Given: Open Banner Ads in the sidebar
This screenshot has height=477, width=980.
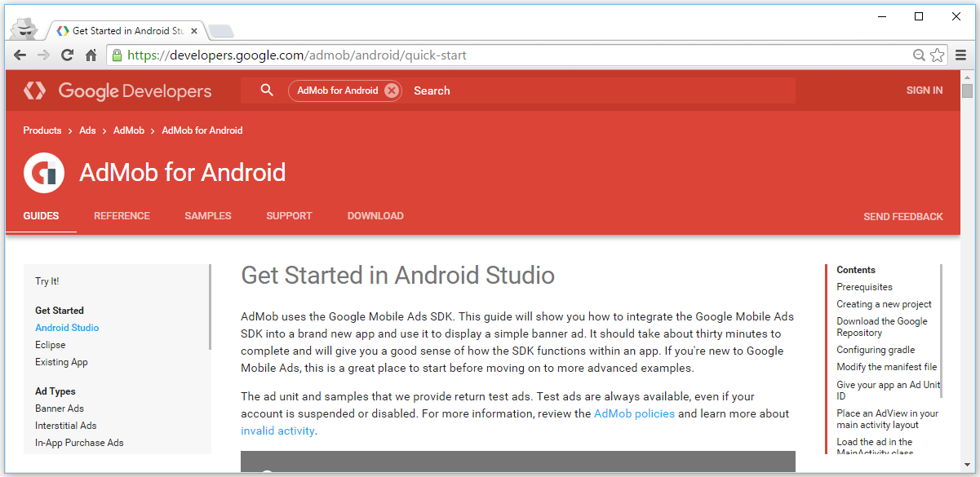Looking at the screenshot, I should pyautogui.click(x=60, y=409).
